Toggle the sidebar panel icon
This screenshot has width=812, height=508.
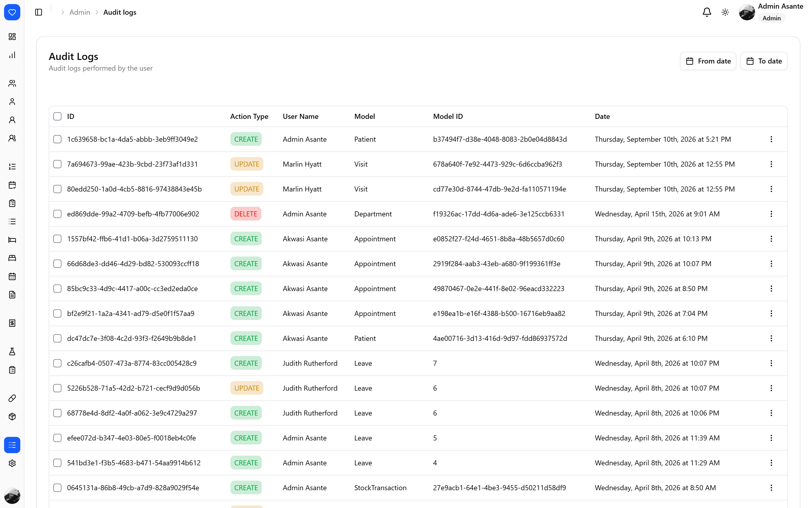(39, 12)
